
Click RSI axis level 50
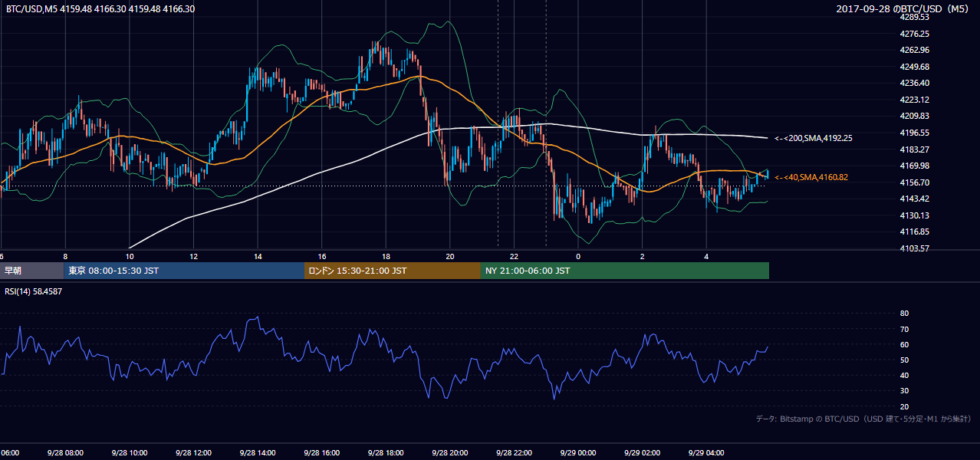tap(905, 360)
